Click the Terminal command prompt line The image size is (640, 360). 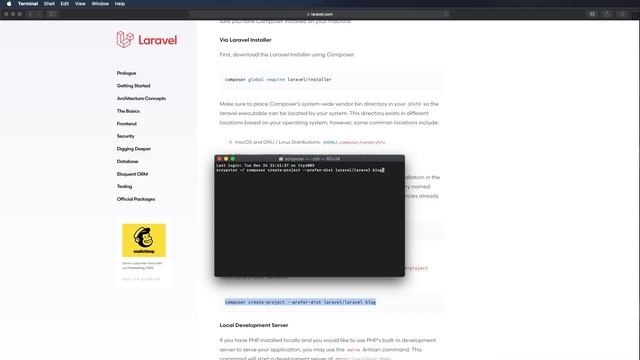[300, 170]
